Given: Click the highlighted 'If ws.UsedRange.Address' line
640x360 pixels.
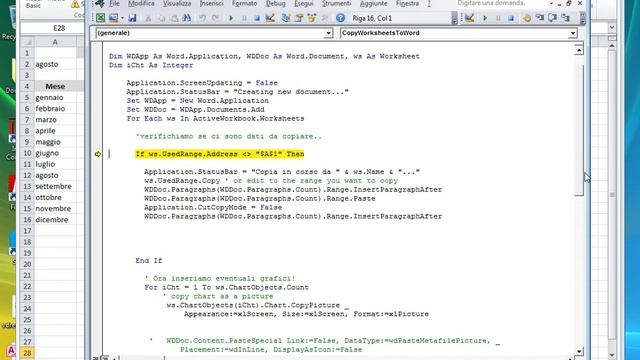Looking at the screenshot, I should tap(220, 154).
